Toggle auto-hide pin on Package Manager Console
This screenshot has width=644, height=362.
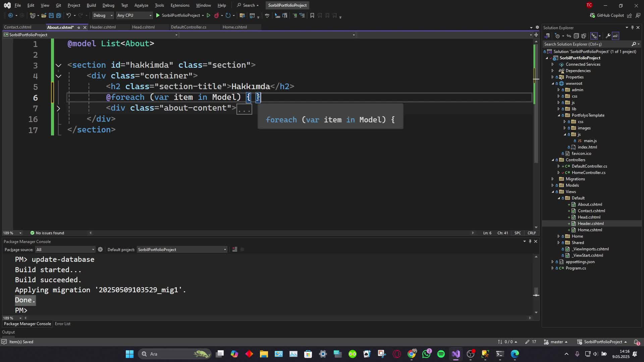(x=530, y=241)
